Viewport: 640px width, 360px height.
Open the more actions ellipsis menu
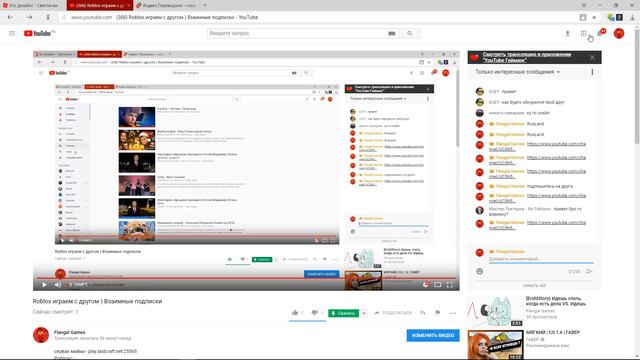(x=453, y=313)
